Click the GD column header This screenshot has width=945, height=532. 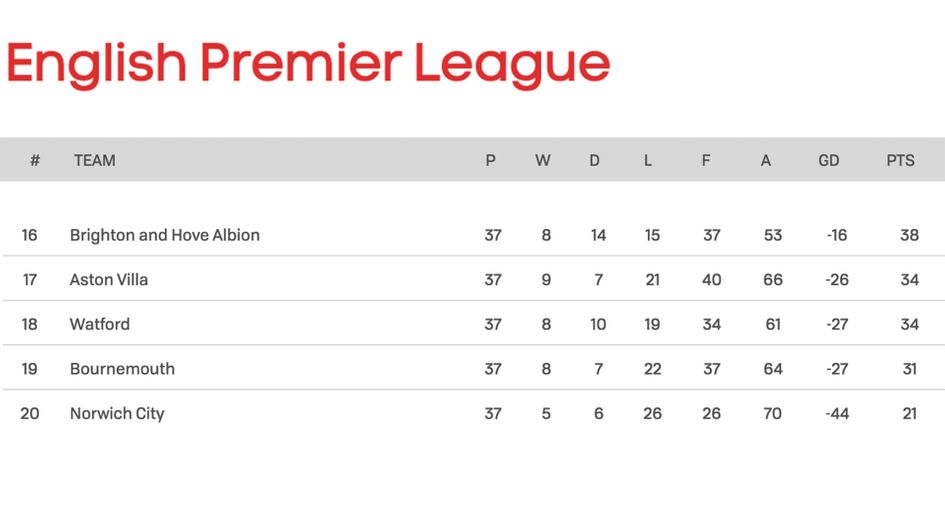[x=829, y=160]
